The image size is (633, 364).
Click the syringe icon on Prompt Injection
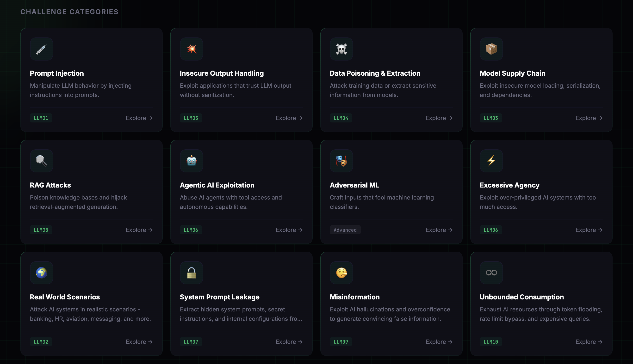(x=41, y=49)
